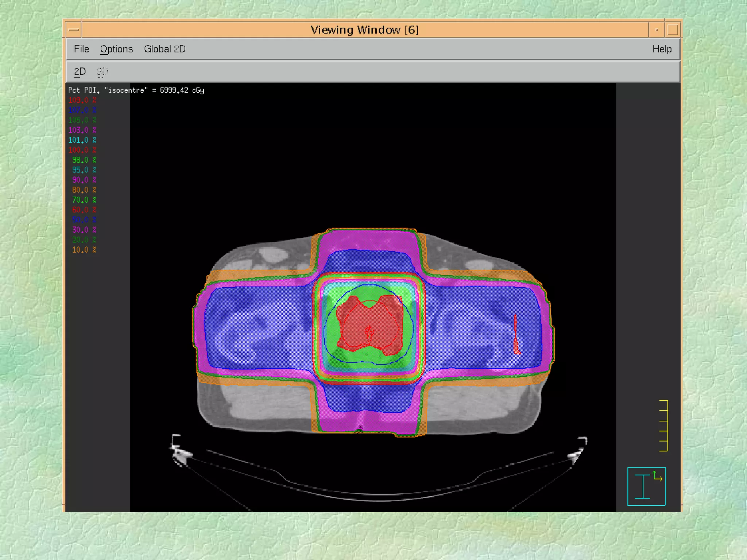
Task: Switch to 3D view mode
Action: [102, 71]
